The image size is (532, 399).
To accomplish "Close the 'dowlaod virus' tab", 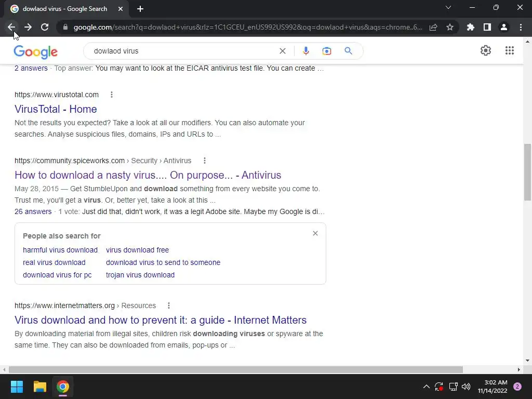I will click(121, 9).
